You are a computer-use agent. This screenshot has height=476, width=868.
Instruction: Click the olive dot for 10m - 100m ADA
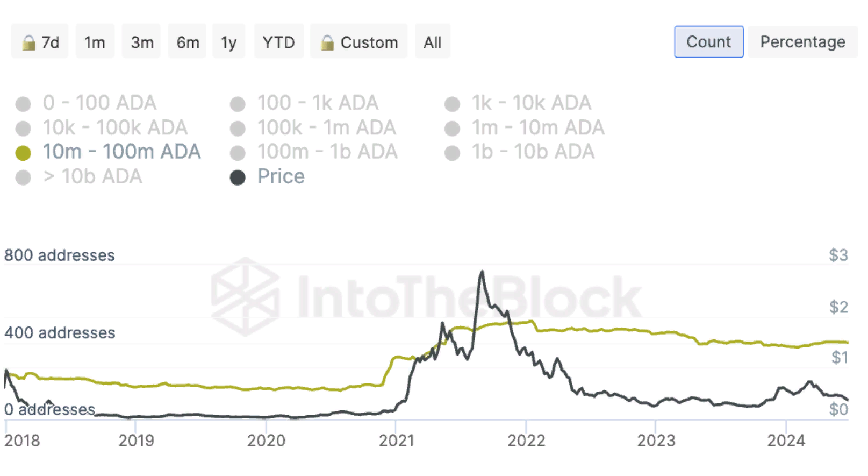(23, 153)
